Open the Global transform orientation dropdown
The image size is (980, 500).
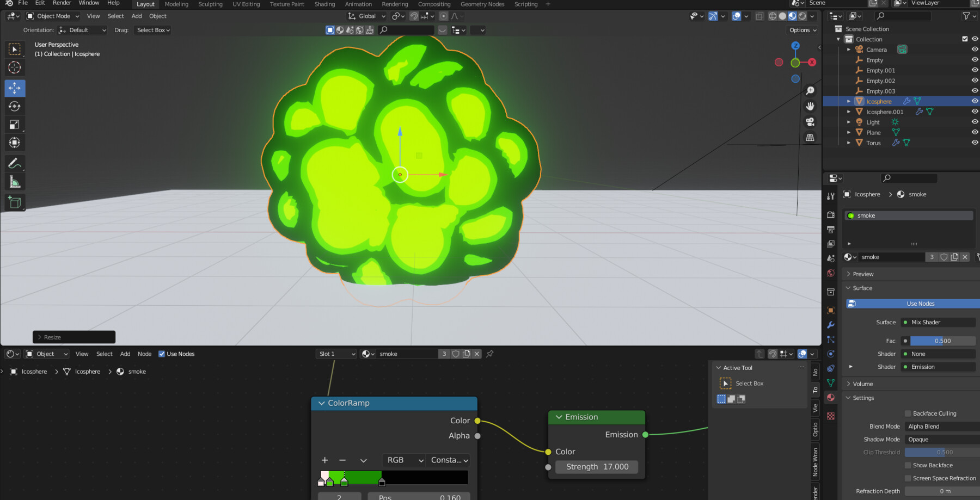366,16
